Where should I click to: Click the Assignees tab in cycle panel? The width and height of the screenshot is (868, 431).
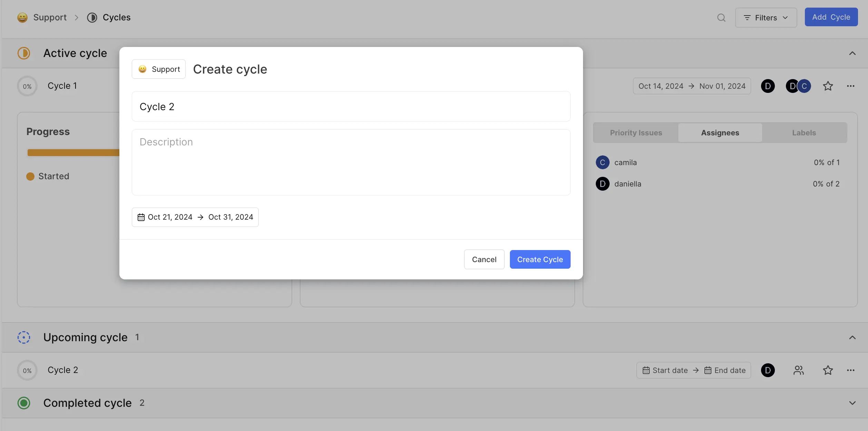(720, 132)
